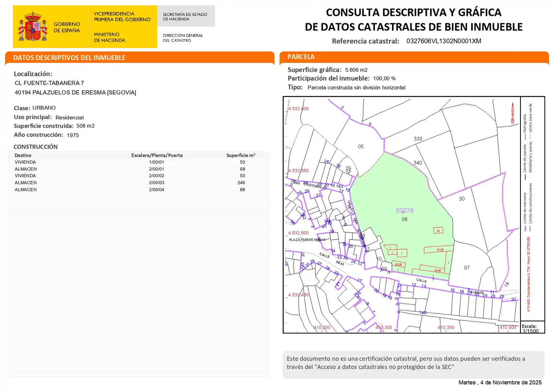555x392 pixels.
Task: Click the surface value 246 in the table
Action: click(241, 183)
